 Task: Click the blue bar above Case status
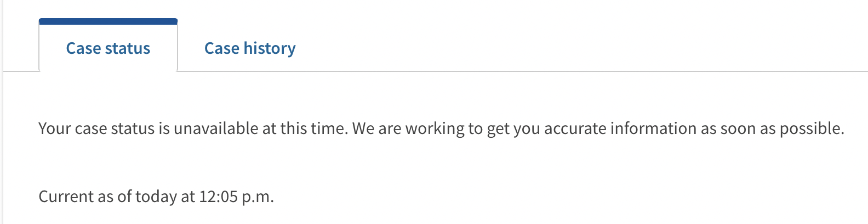click(108, 21)
